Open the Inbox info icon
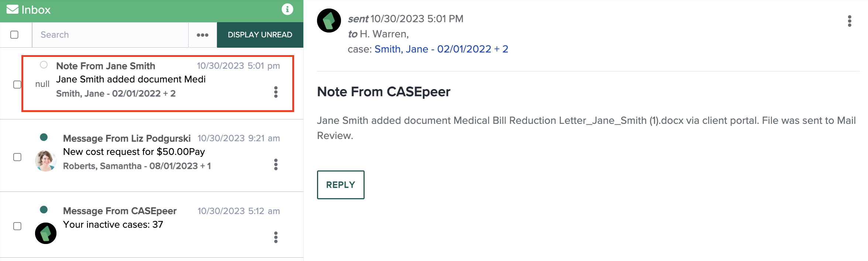The width and height of the screenshot is (868, 261). (x=287, y=9)
